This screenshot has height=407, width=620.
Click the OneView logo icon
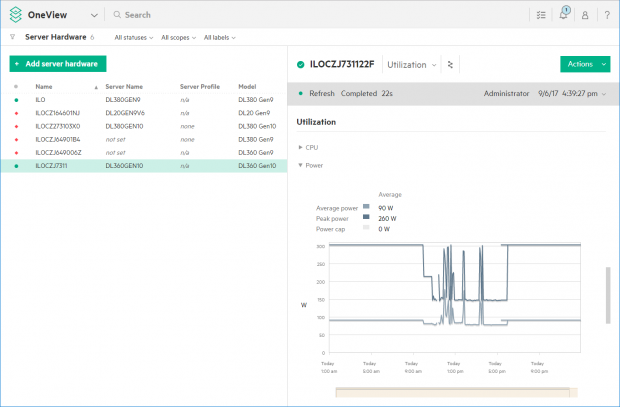pos(16,15)
